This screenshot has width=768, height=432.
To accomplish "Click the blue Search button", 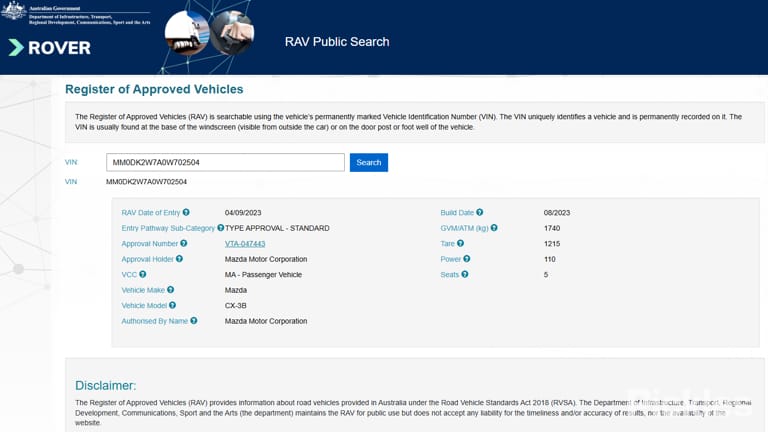I will pos(369,163).
